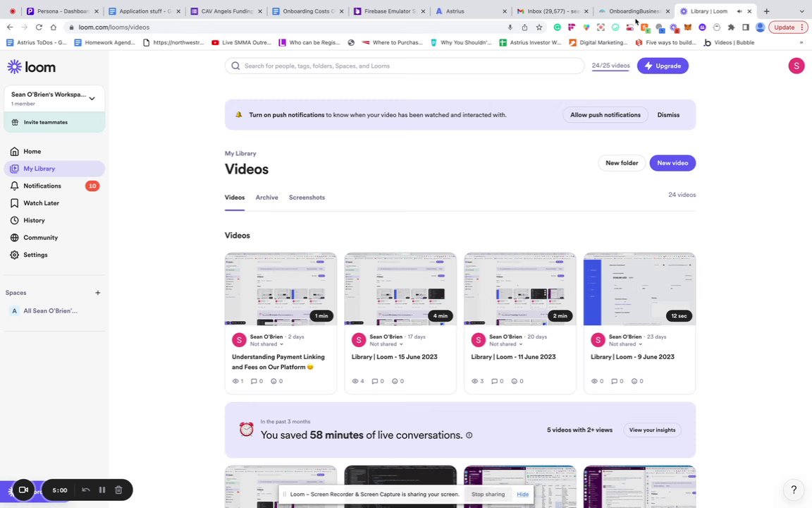Viewport: 812px width, 508px height.
Task: Open a new browser tab
Action: click(x=766, y=11)
